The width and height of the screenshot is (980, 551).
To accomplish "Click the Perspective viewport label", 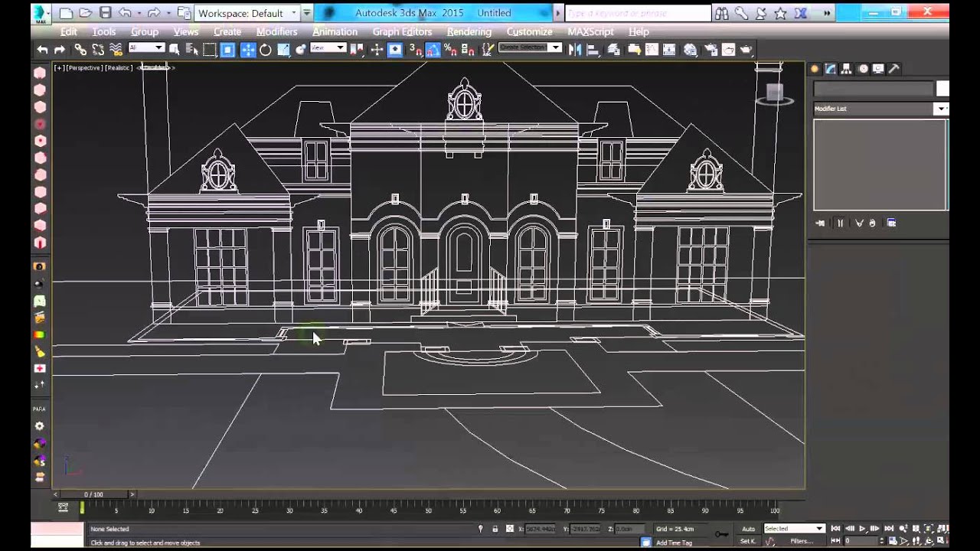I will point(85,67).
